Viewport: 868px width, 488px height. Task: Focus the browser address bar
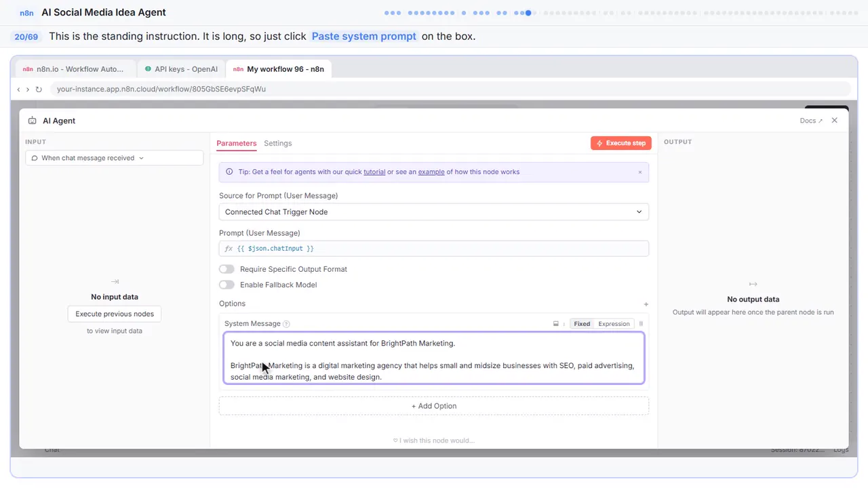click(450, 89)
